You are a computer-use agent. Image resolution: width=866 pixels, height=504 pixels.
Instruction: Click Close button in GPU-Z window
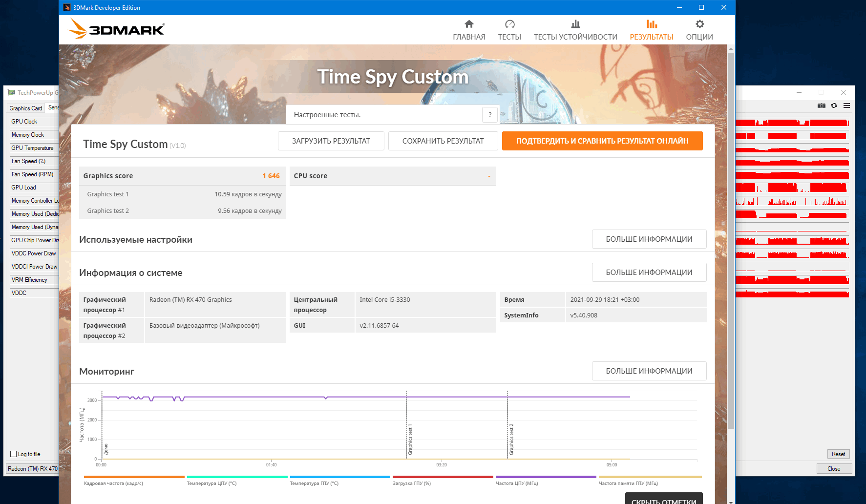point(834,469)
